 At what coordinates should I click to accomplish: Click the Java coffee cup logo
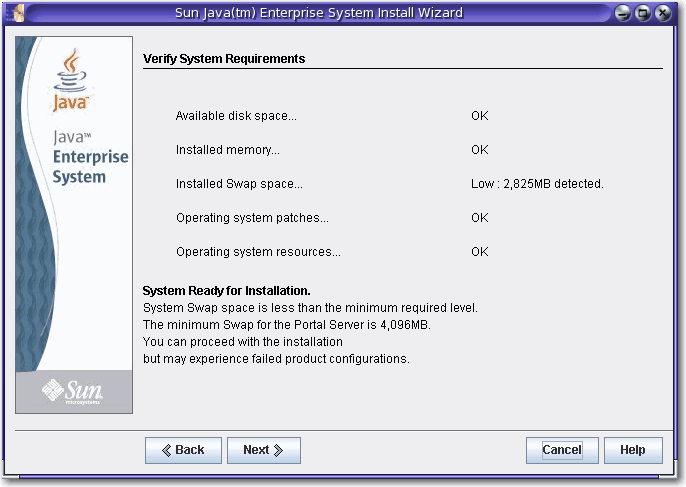70,79
